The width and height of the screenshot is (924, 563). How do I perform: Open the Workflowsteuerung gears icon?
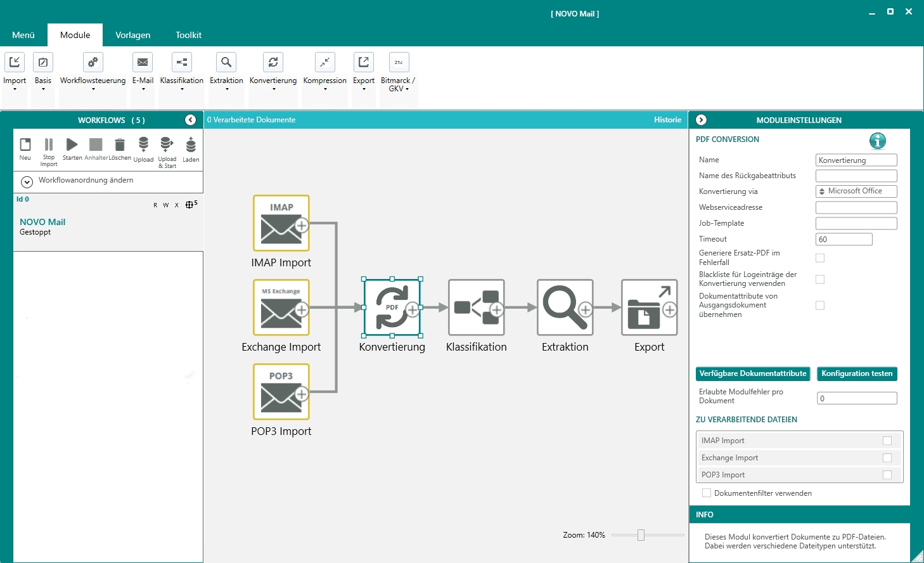click(x=93, y=62)
